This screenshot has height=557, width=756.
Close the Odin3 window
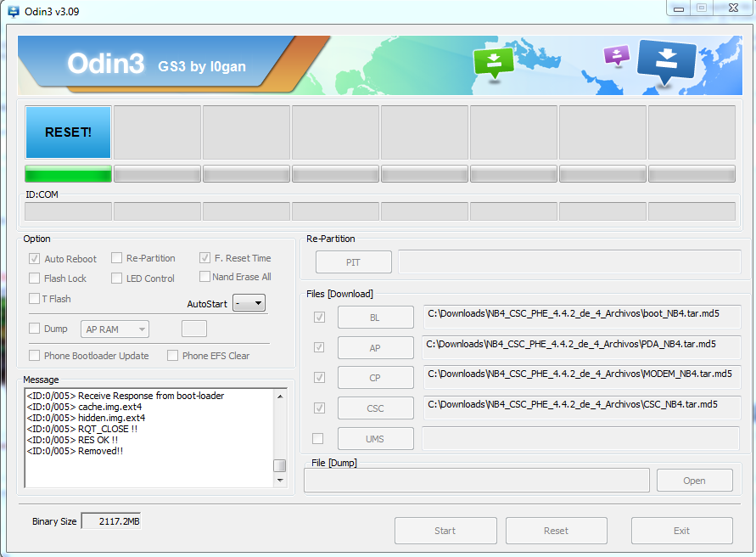733,8
